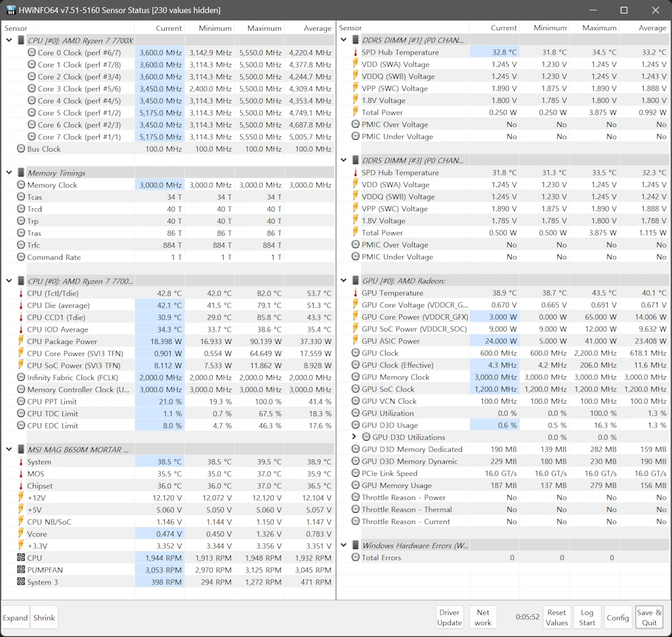Click the Infinity Fabric Clock icon
Viewport: 672px width, 637px height.
(x=21, y=377)
